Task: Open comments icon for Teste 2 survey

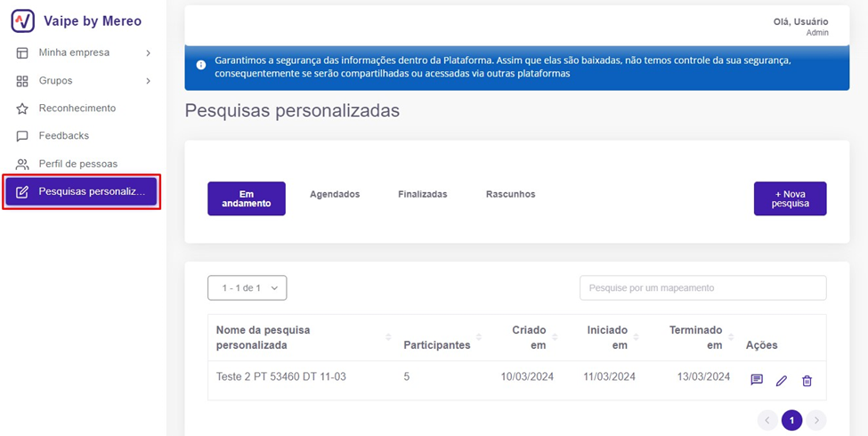Action: click(757, 380)
